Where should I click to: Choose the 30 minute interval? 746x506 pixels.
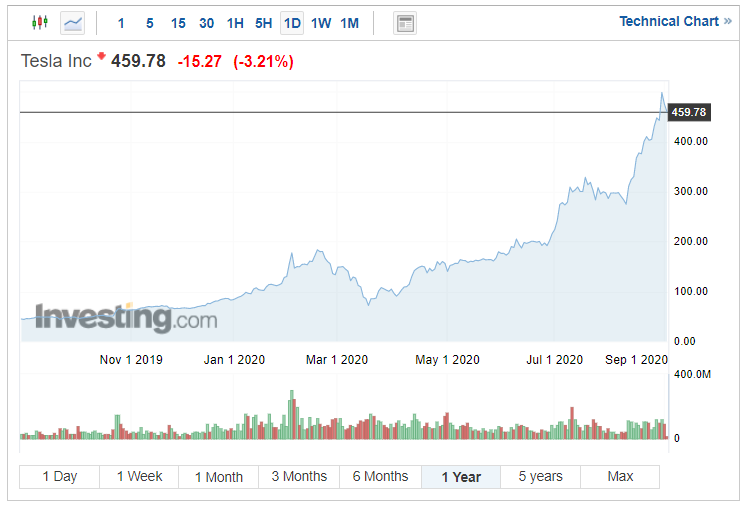[x=206, y=23]
